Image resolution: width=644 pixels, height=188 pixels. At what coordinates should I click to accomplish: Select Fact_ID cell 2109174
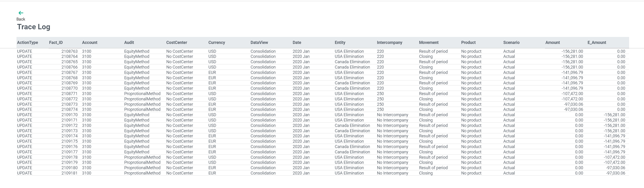tap(70, 136)
